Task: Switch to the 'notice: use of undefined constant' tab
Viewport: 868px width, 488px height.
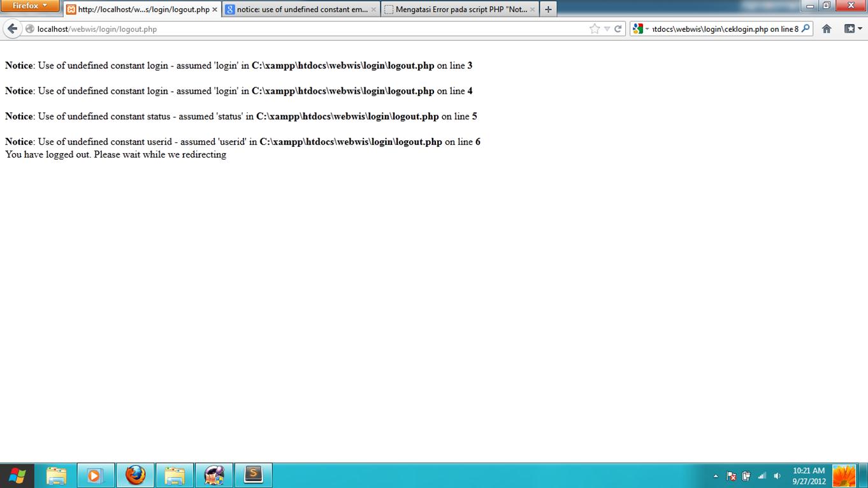Action: pyautogui.click(x=301, y=10)
